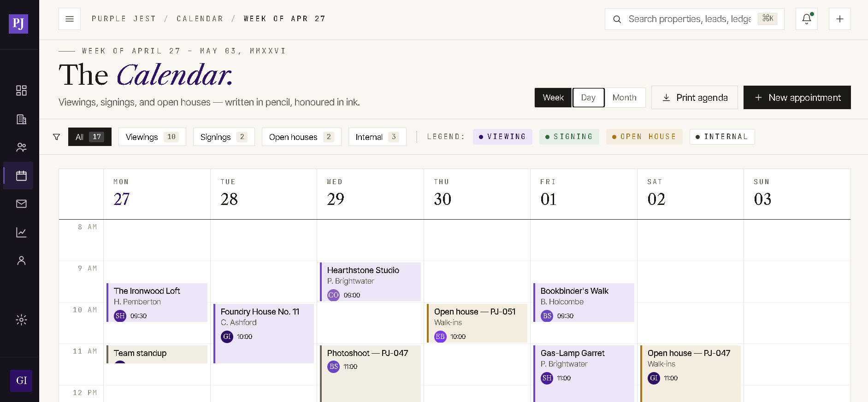Viewport: 868px width, 402px height.
Task: Select Friday 01 column header
Action: pos(584,194)
